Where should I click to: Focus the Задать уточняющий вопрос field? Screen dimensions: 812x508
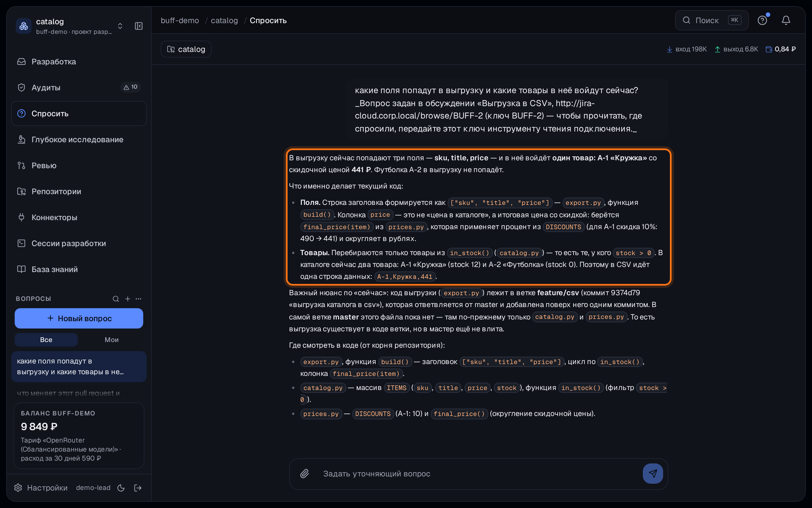(x=478, y=474)
